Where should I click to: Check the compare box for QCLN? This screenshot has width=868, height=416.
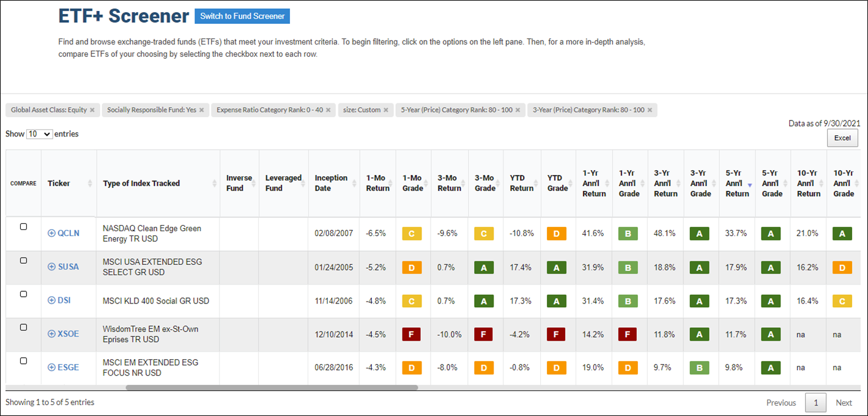[x=23, y=226]
